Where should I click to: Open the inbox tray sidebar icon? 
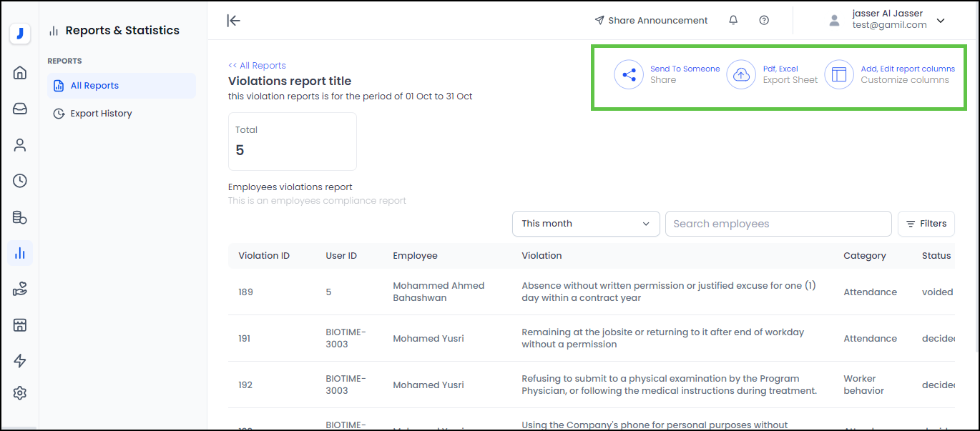20,109
